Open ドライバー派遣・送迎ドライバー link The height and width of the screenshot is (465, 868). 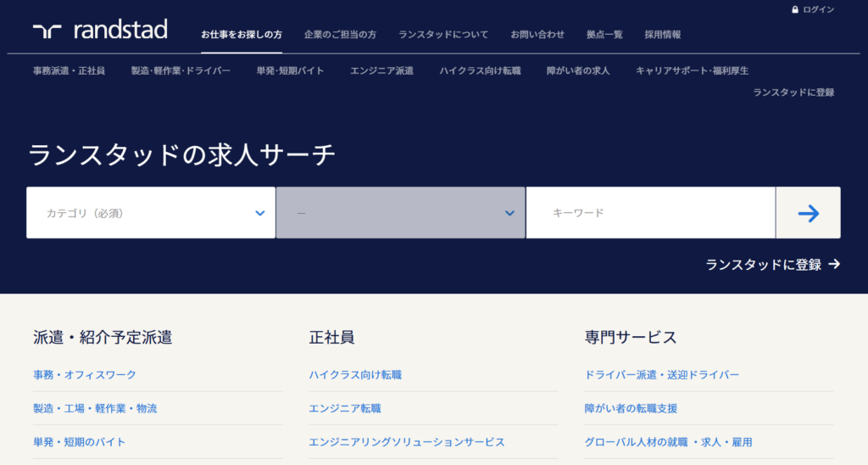coord(662,374)
